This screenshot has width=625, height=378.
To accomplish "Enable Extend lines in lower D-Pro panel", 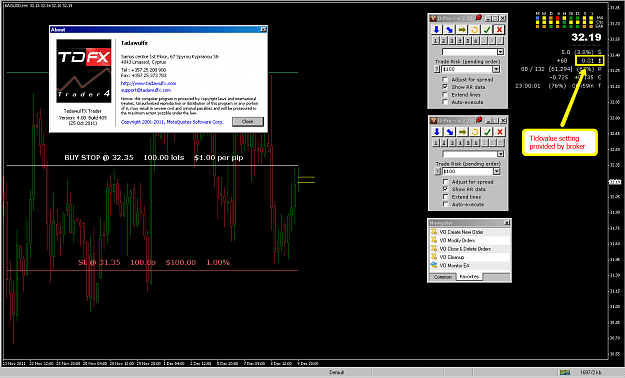I will pos(446,197).
